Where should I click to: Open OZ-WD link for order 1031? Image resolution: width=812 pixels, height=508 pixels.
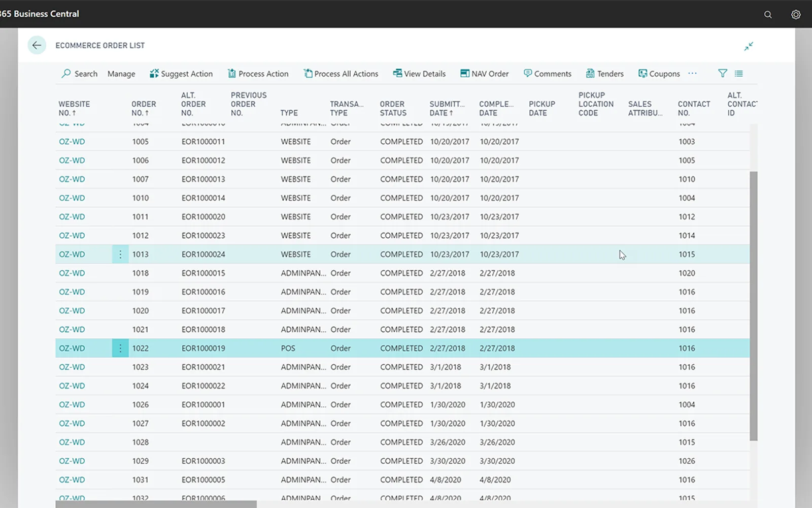[x=72, y=480]
